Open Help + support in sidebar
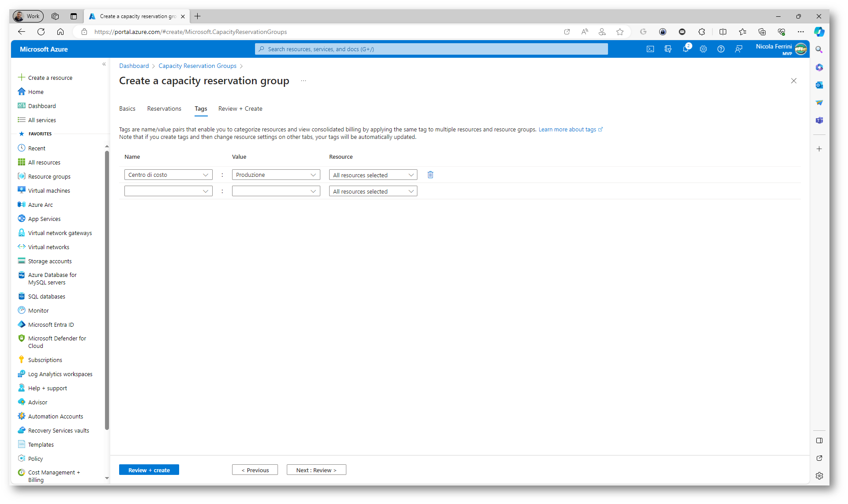Viewport: 848px width, 504px height. click(x=47, y=388)
